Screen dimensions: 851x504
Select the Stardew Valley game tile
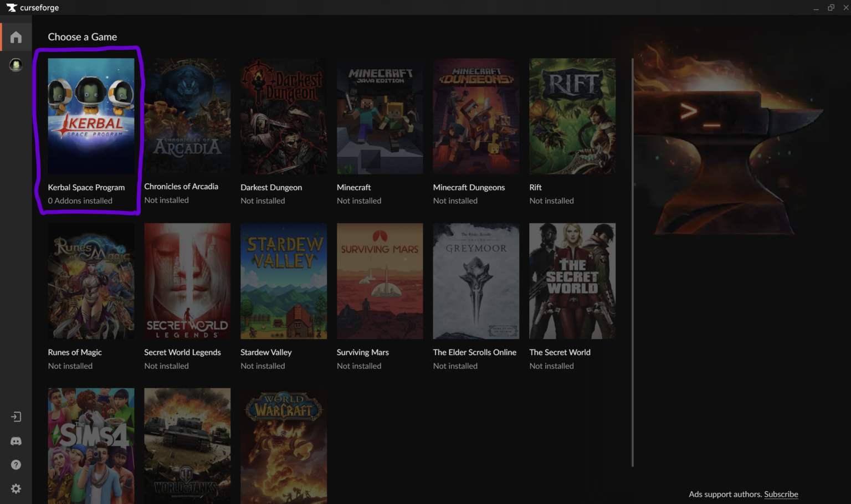pos(283,281)
